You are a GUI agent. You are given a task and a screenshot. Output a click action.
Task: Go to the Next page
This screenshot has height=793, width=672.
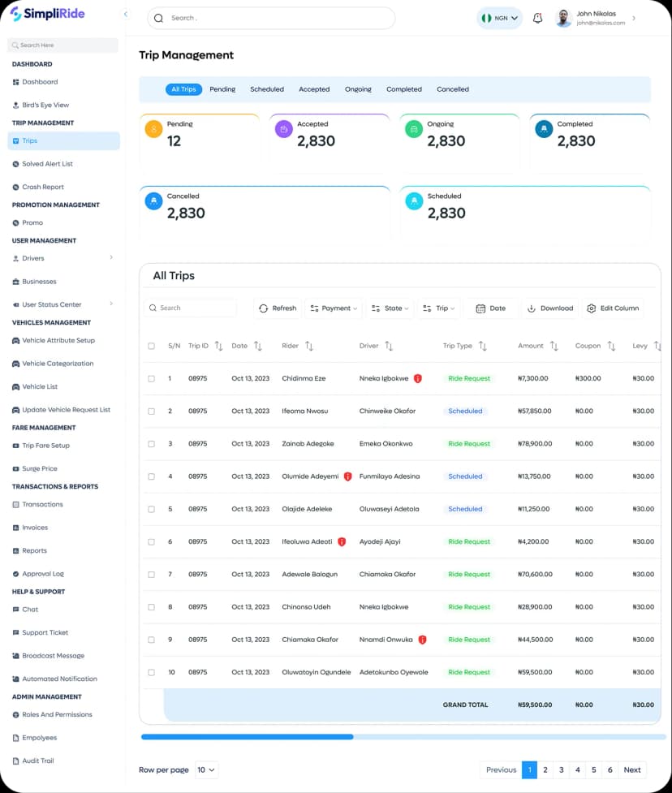coord(632,769)
